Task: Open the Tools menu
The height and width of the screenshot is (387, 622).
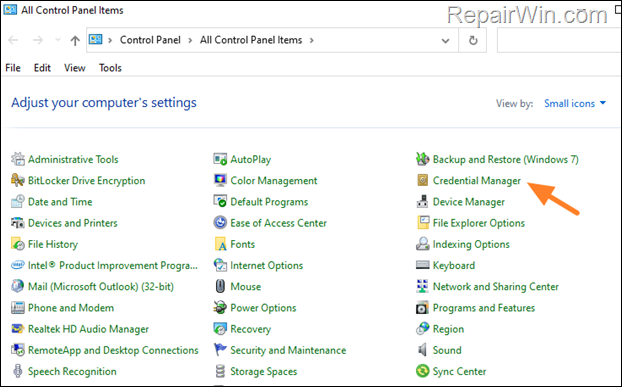Action: 110,68
